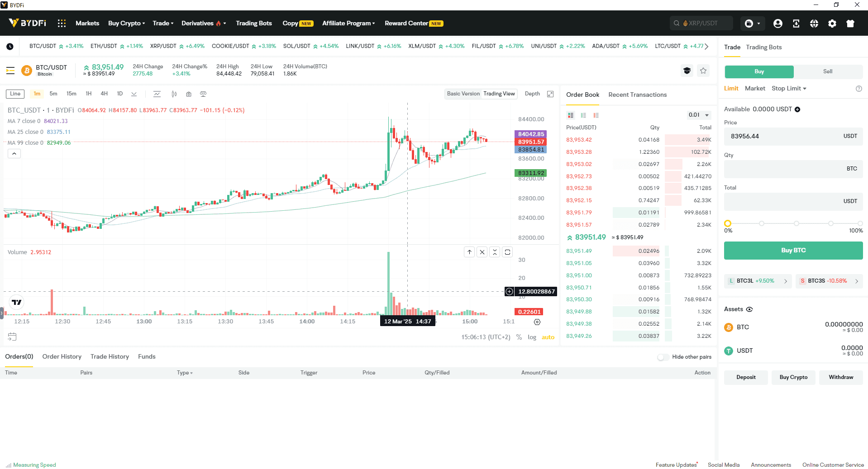Open the chart indicators icon
The width and height of the screenshot is (868, 469).
tap(157, 94)
